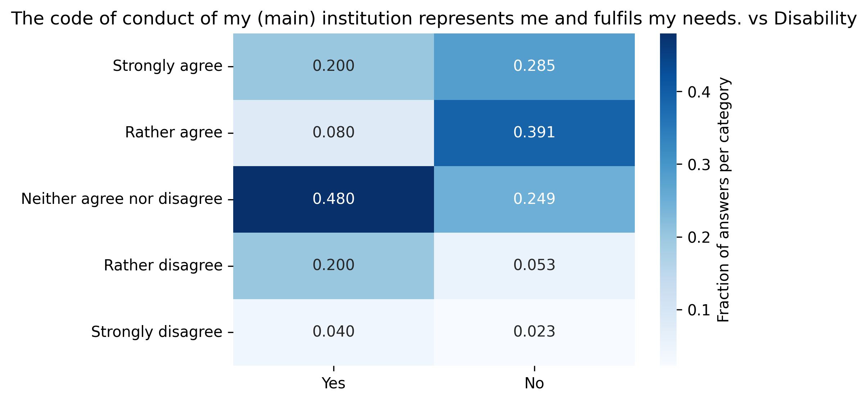The height and width of the screenshot is (402, 868).
Task: Click the "Rather agree" y-axis label
Action: point(173,133)
